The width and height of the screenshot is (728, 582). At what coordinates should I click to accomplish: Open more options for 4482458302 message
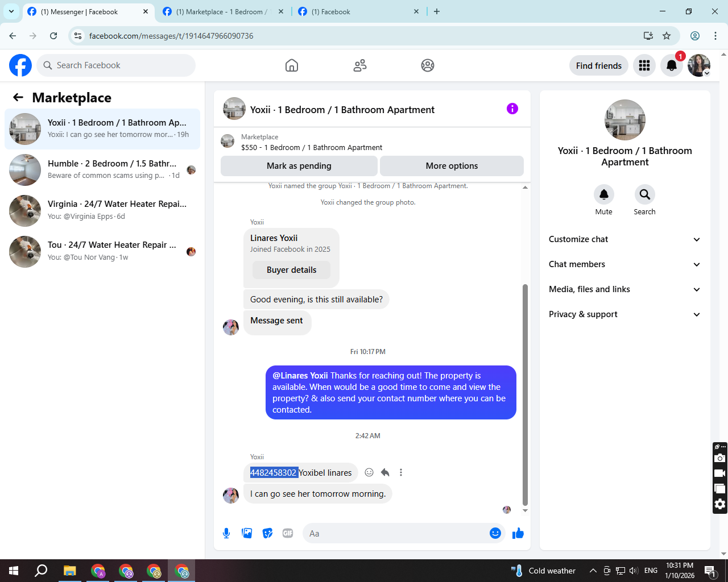click(x=401, y=472)
